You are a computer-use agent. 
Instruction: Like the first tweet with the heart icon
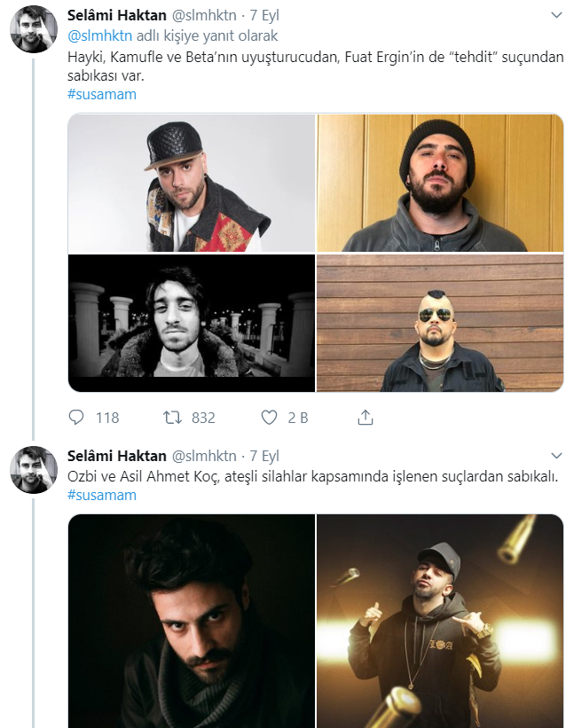tap(270, 417)
